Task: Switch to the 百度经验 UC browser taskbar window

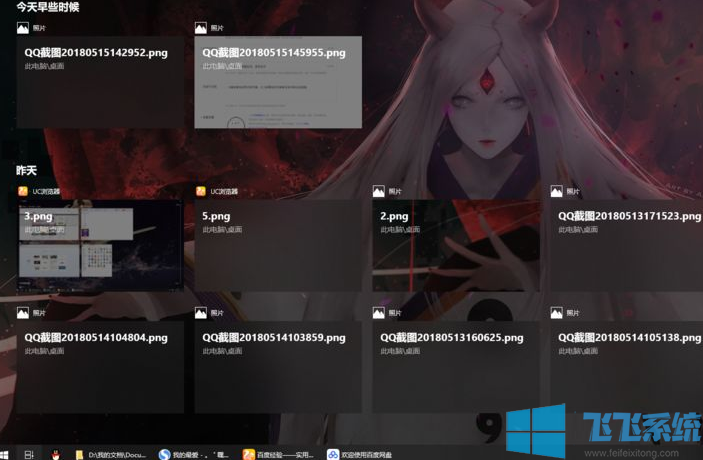Action: [278, 455]
